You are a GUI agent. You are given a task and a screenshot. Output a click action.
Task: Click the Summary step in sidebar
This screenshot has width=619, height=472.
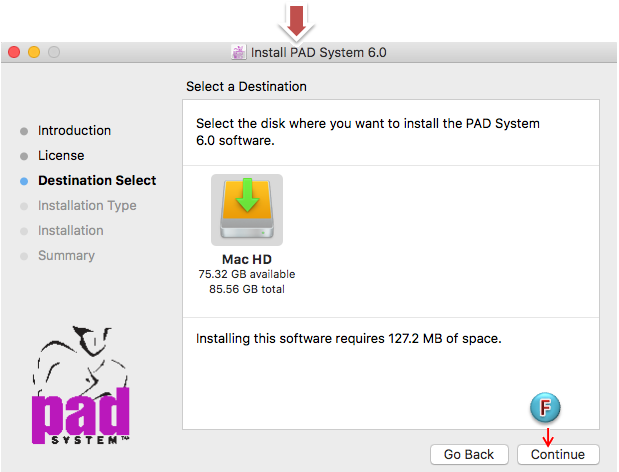pos(66,256)
